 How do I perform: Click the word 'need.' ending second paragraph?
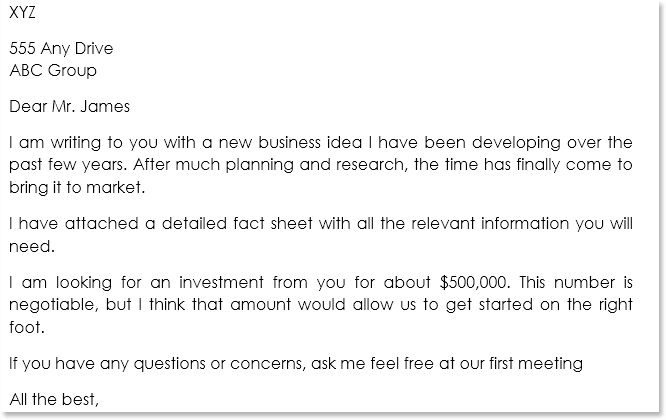point(32,246)
